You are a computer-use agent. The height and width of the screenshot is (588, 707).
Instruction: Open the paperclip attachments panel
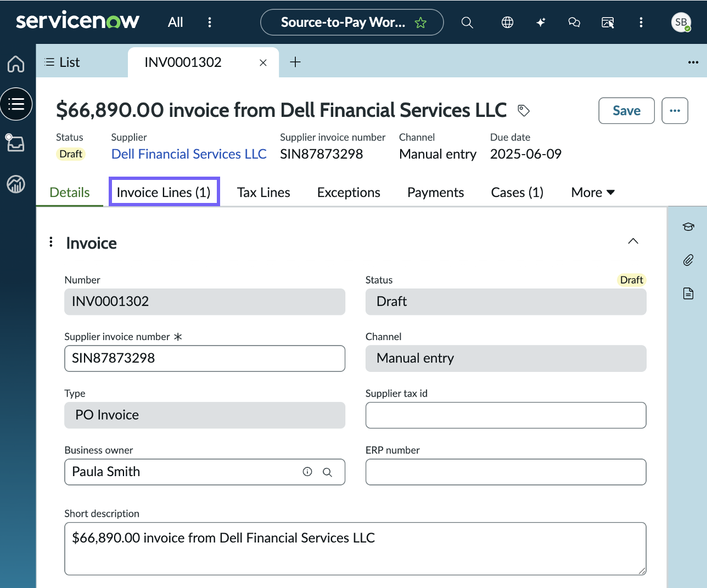pyautogui.click(x=688, y=260)
